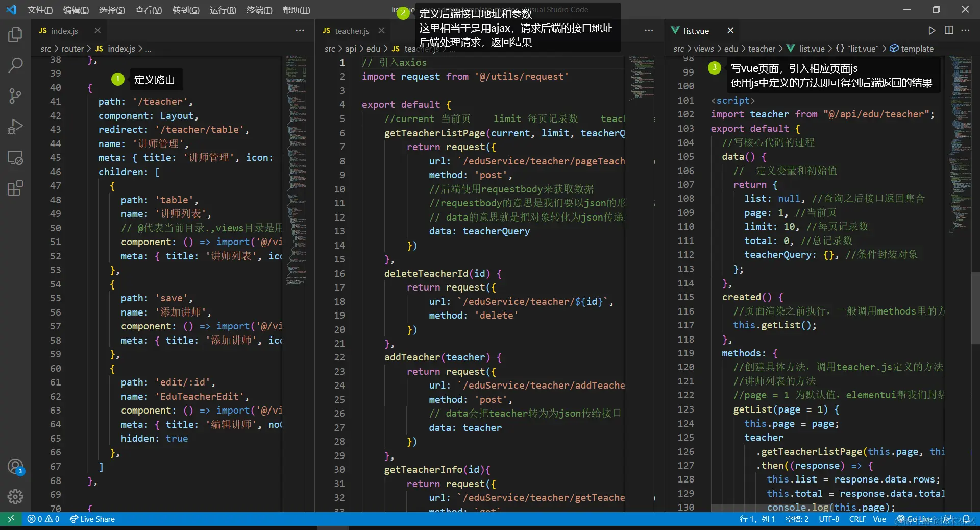Open the 编辑(E) menu
Viewport: 980px width, 530px height.
(76, 10)
